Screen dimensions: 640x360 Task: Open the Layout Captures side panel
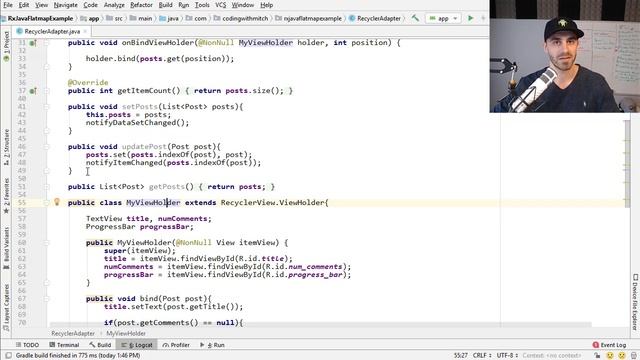click(x=6, y=308)
